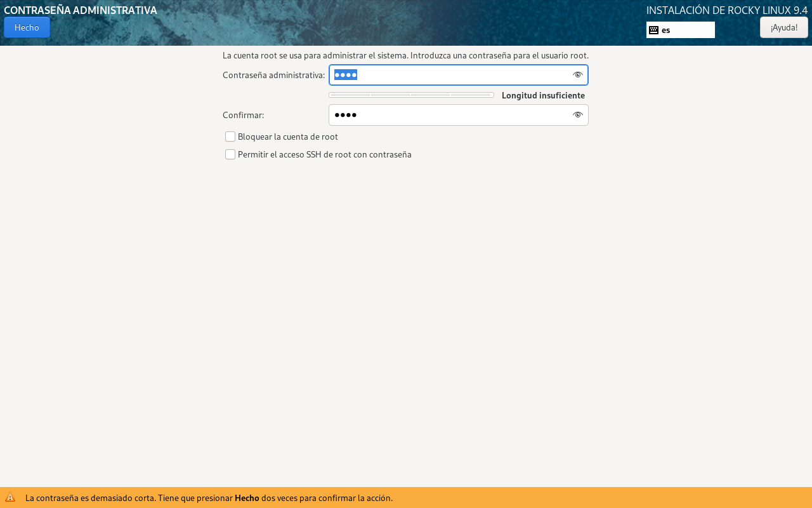Click the warning triangle icon
This screenshot has width=812, height=508.
(x=10, y=498)
